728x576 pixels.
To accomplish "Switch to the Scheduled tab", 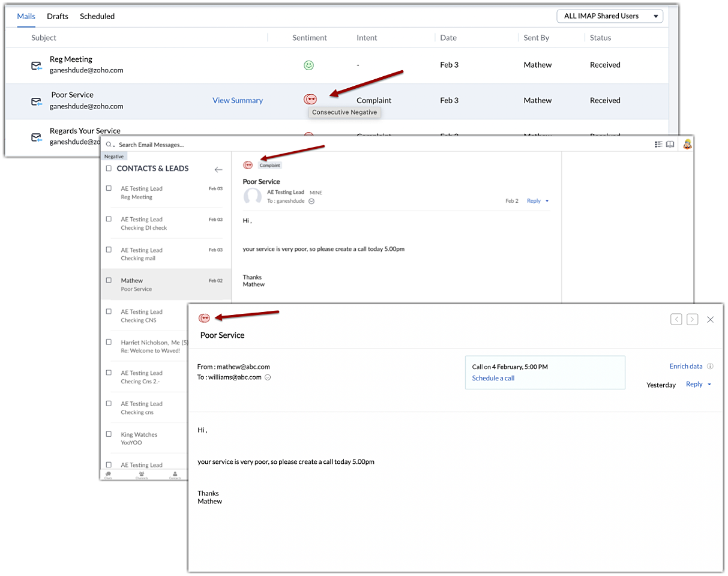I will [x=97, y=16].
